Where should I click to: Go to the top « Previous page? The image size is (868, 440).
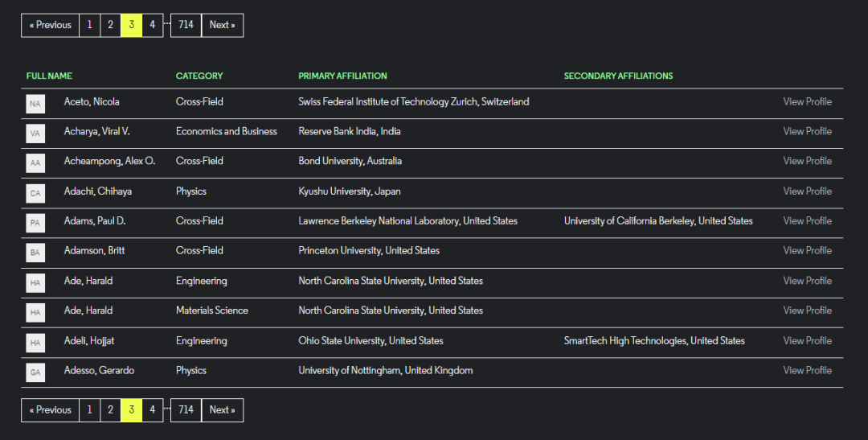51,25
